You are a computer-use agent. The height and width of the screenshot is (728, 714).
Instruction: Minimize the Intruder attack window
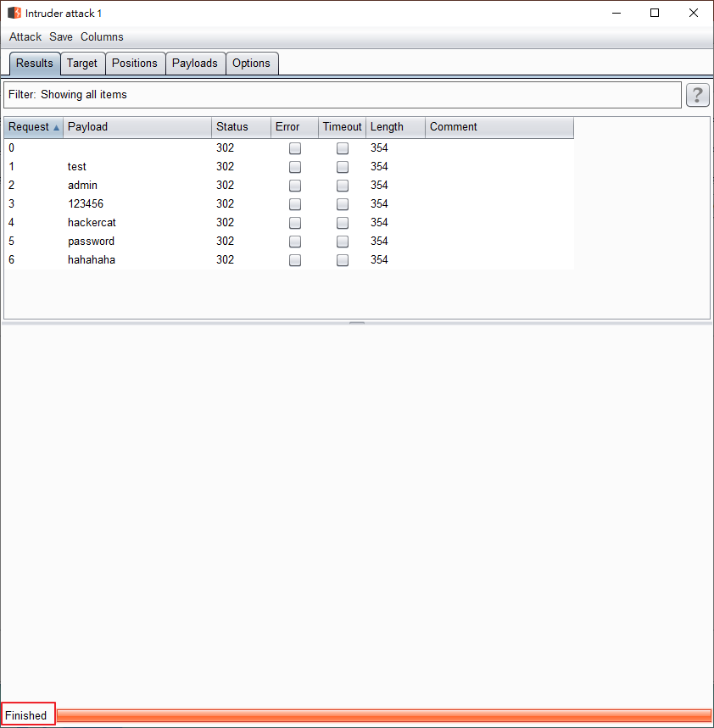[616, 13]
